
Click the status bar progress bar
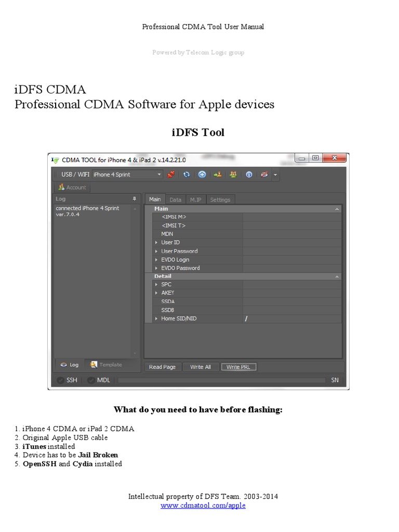click(221, 380)
